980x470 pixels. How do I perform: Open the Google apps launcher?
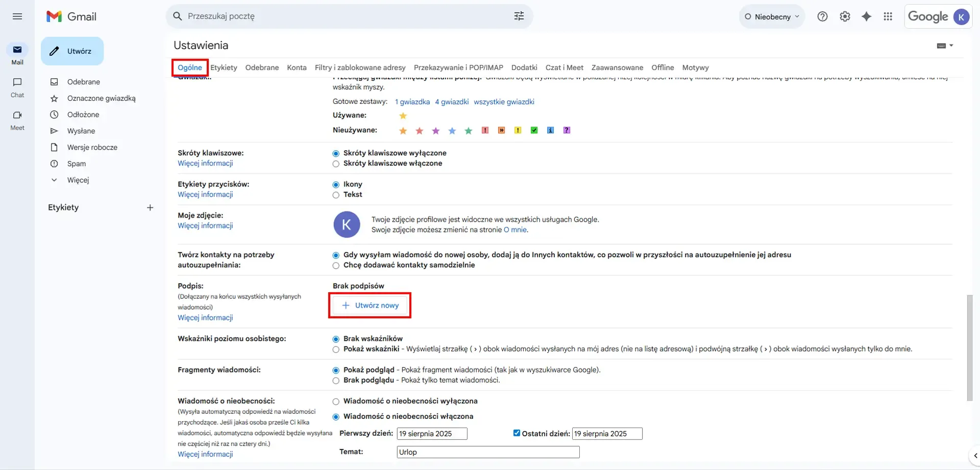point(888,16)
